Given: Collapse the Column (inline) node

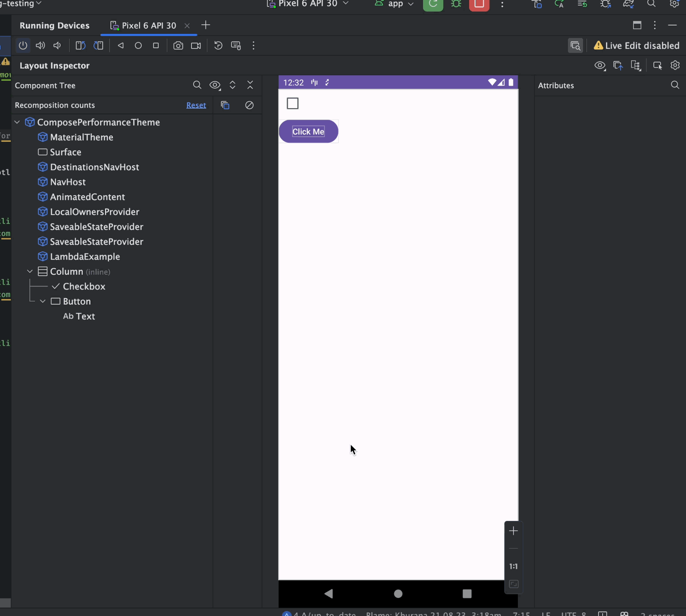Looking at the screenshot, I should (x=30, y=272).
